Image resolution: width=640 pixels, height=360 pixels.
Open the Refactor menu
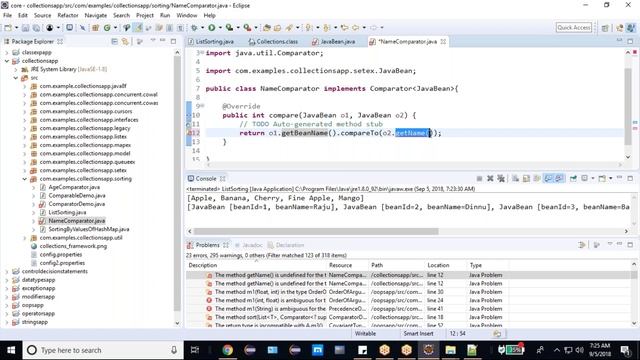68,16
